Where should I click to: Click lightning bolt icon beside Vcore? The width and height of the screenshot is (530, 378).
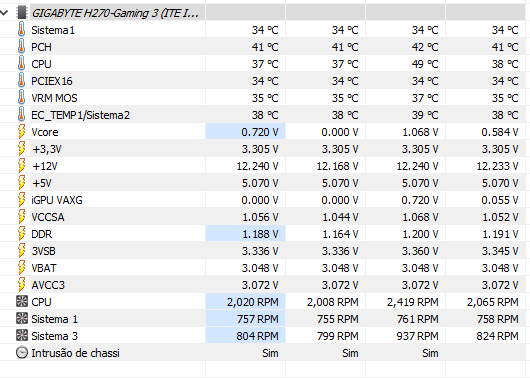click(x=21, y=132)
